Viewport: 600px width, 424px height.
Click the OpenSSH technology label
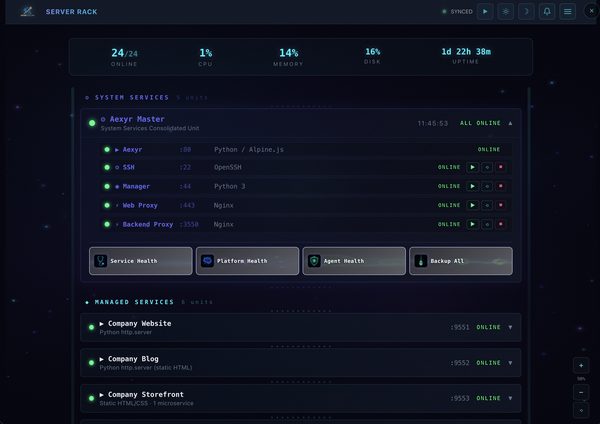coord(228,167)
